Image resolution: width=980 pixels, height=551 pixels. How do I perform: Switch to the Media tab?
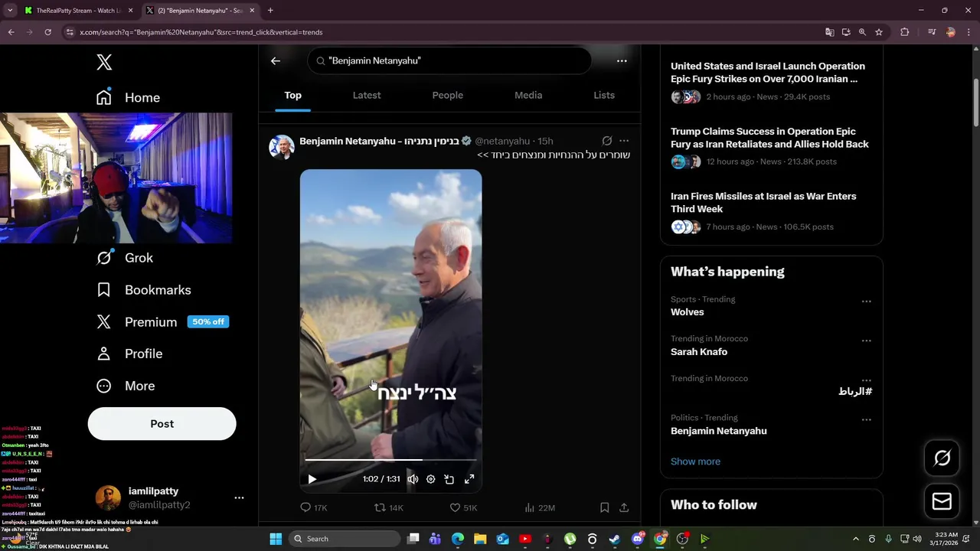(x=528, y=96)
